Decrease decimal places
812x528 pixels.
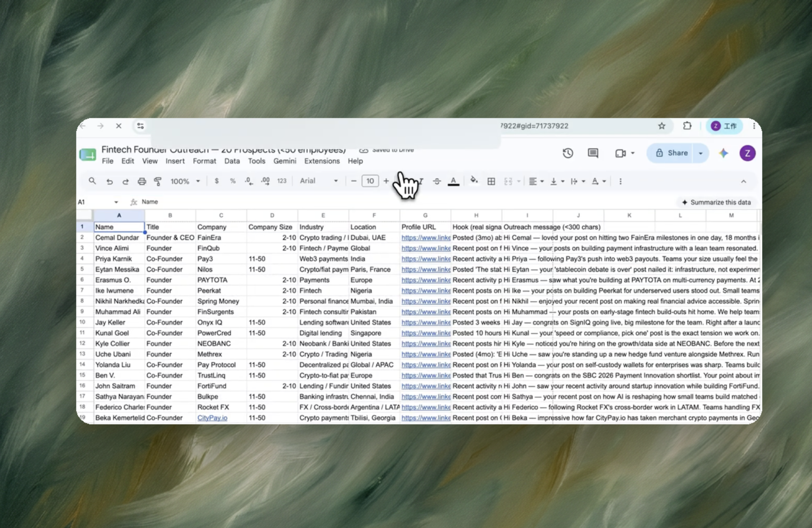[x=249, y=181]
